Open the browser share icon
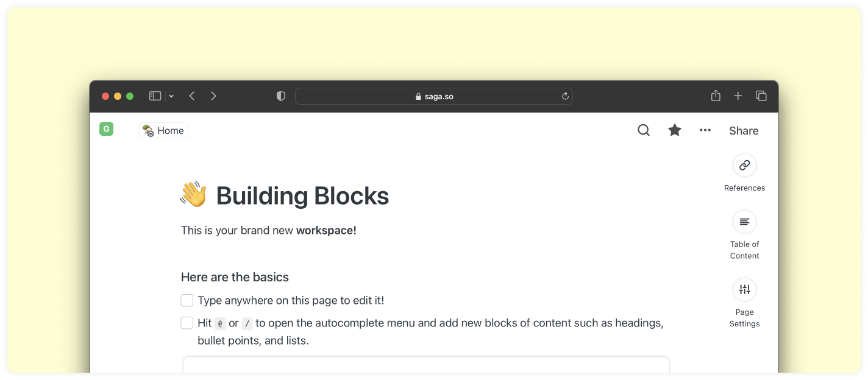868x380 pixels. click(x=716, y=96)
